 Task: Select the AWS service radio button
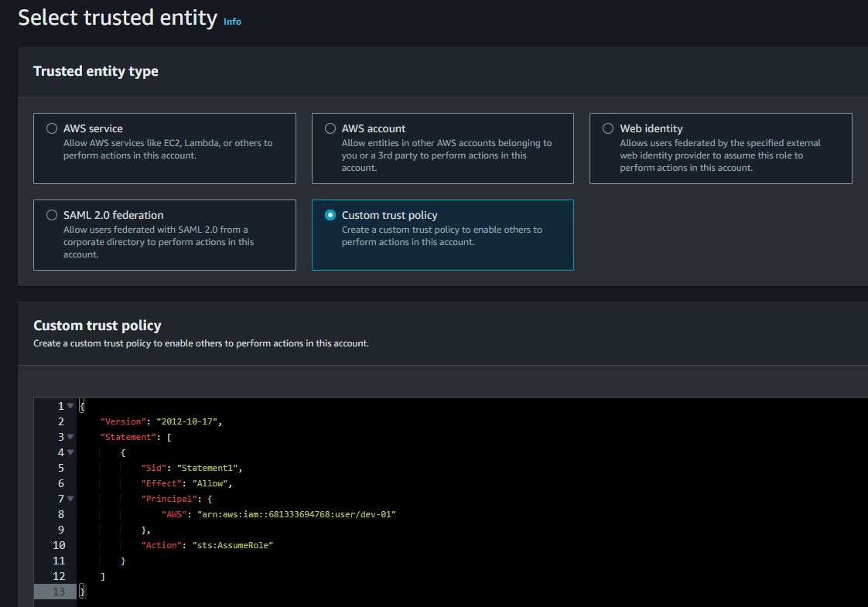[52, 128]
